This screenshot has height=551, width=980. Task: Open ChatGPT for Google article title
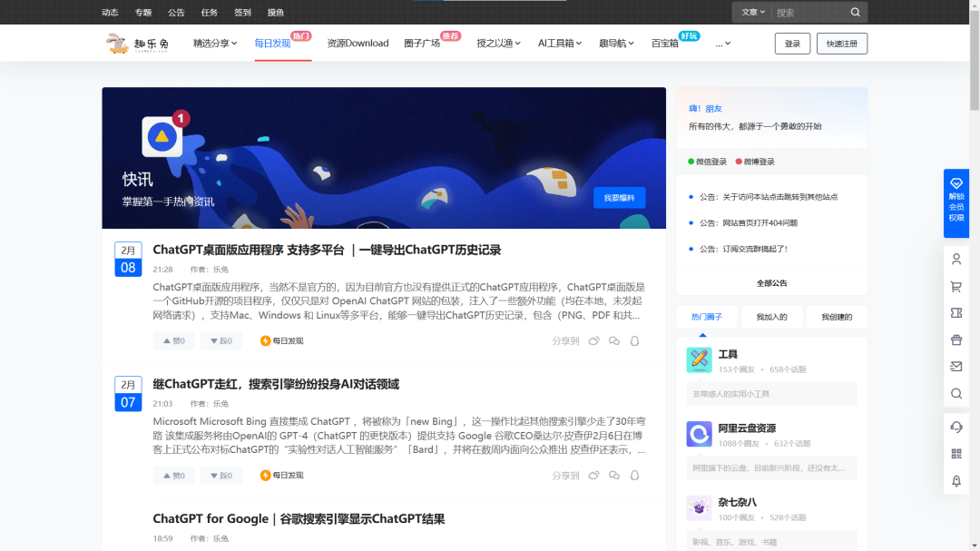[x=299, y=518]
